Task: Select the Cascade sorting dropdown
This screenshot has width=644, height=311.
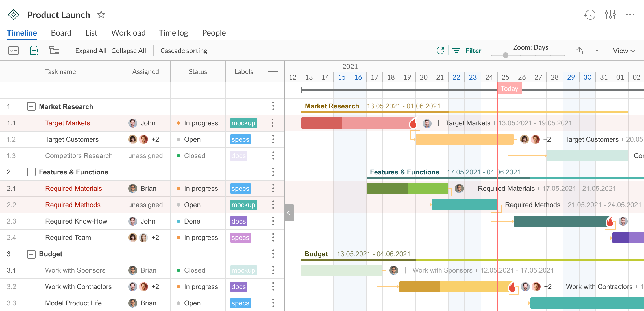Action: 184,51
